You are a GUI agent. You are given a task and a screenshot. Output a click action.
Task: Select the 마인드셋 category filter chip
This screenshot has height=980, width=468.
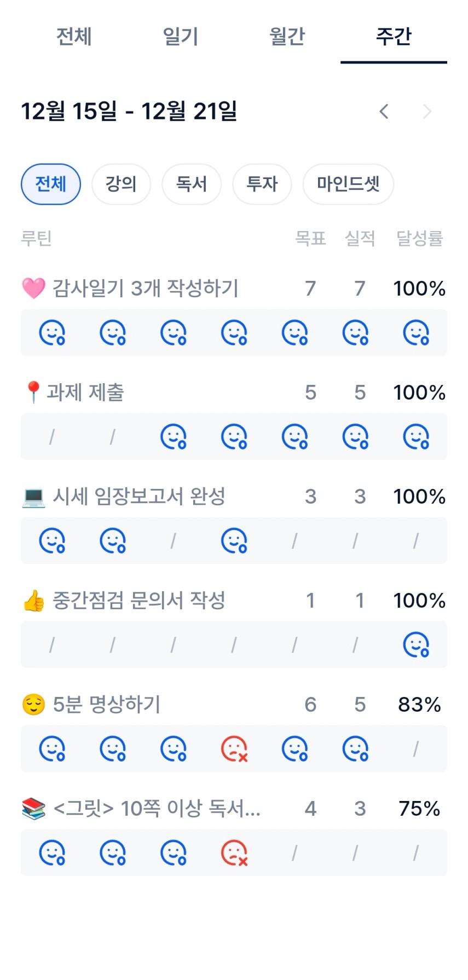tap(348, 184)
